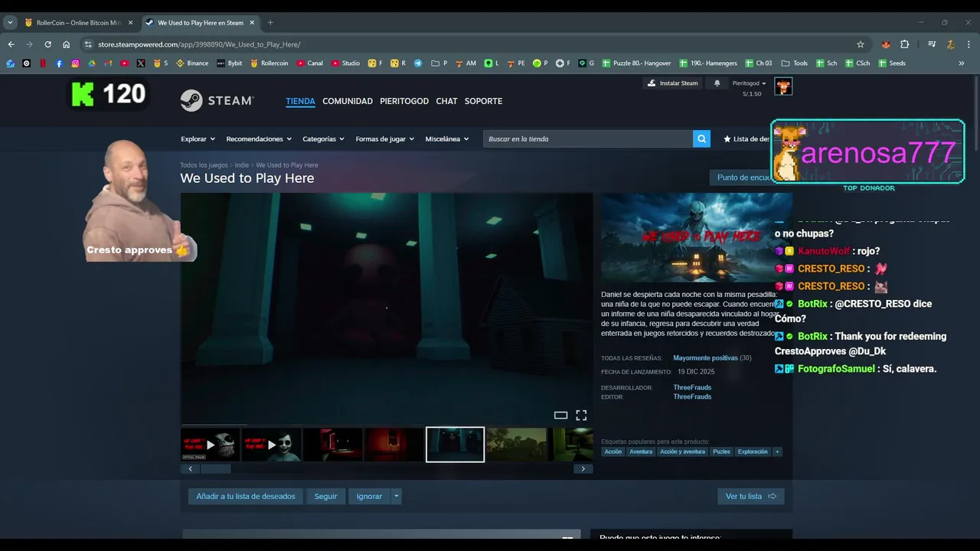This screenshot has height=551, width=980.
Task: Open the Bybit bookmark
Action: pyautogui.click(x=230, y=64)
